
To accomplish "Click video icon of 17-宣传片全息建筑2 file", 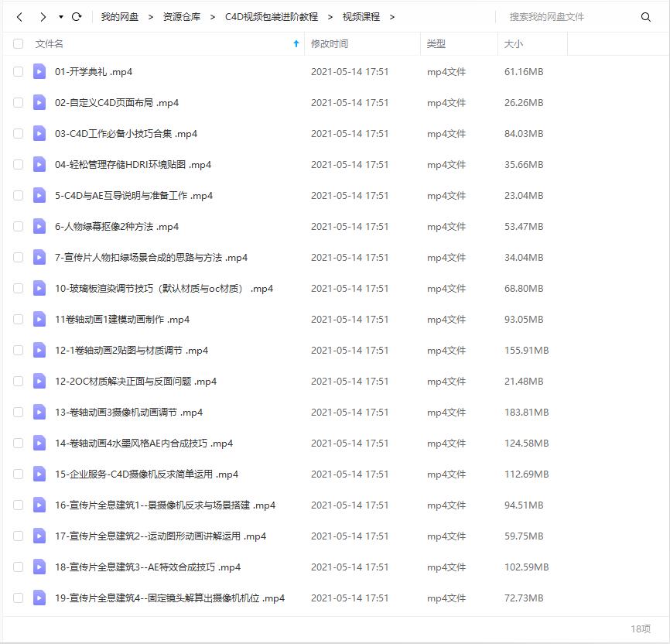I will 39,536.
